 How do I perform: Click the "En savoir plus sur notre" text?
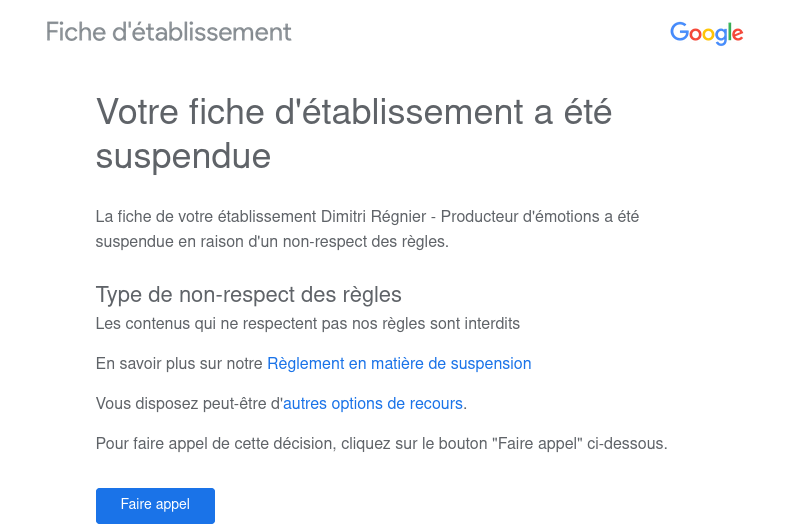[x=179, y=364]
